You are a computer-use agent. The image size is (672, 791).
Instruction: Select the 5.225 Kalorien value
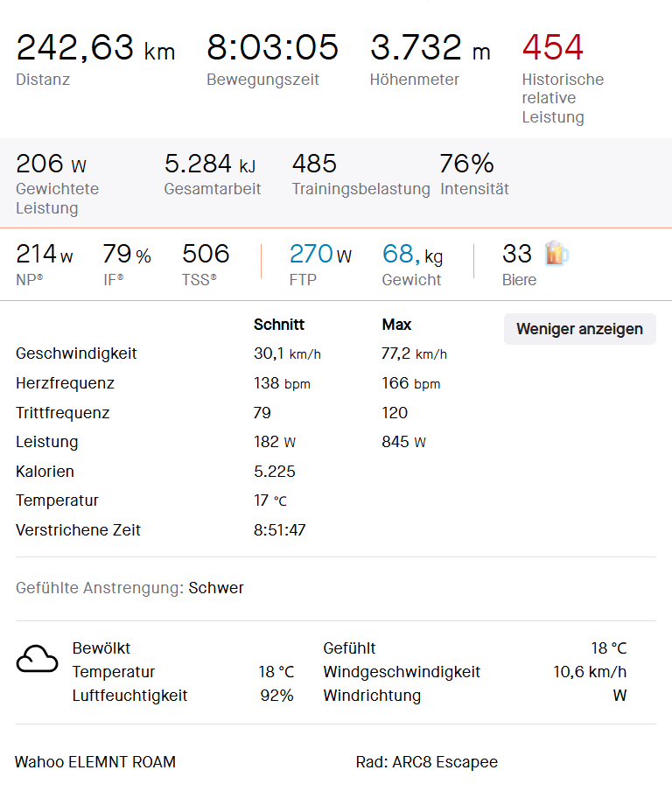click(275, 471)
